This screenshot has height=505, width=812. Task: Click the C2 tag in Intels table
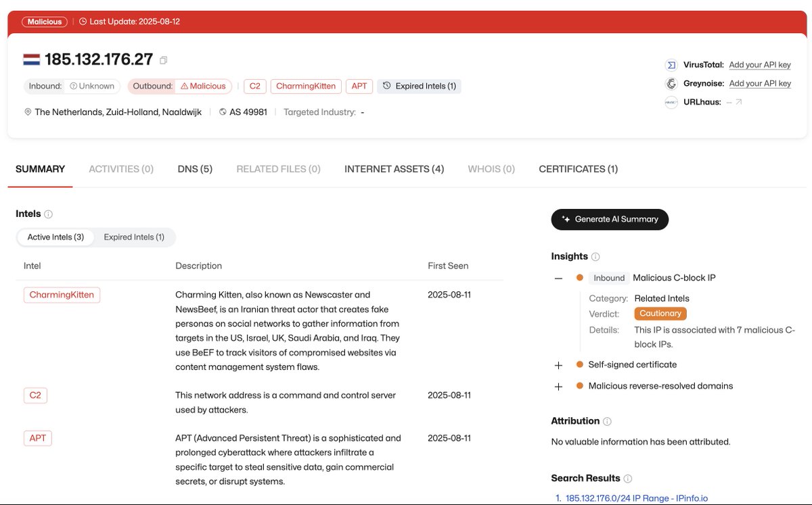35,395
